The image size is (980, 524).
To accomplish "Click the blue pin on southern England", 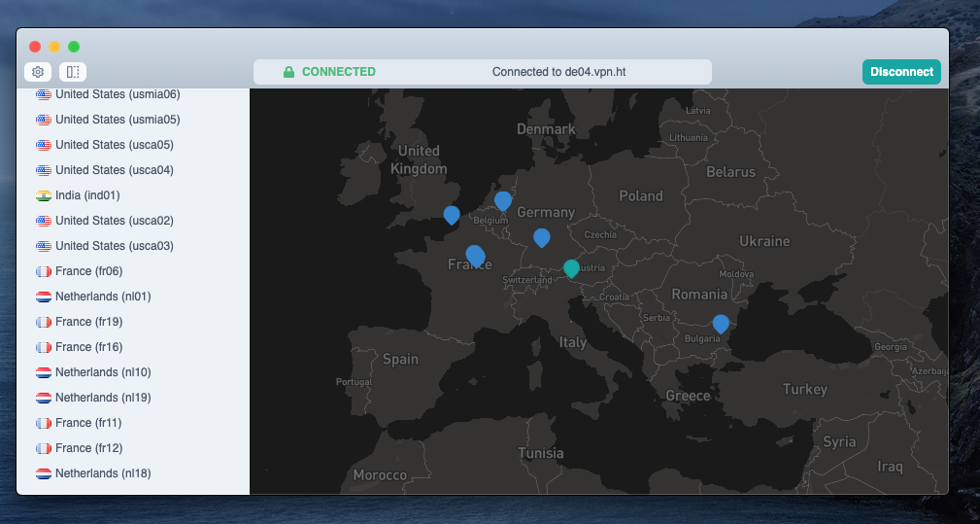I will (452, 214).
